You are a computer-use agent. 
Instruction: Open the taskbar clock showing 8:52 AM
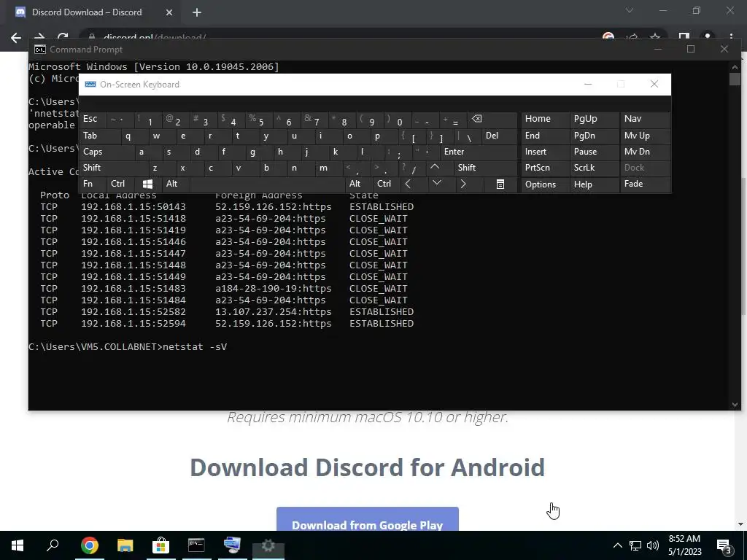684,545
